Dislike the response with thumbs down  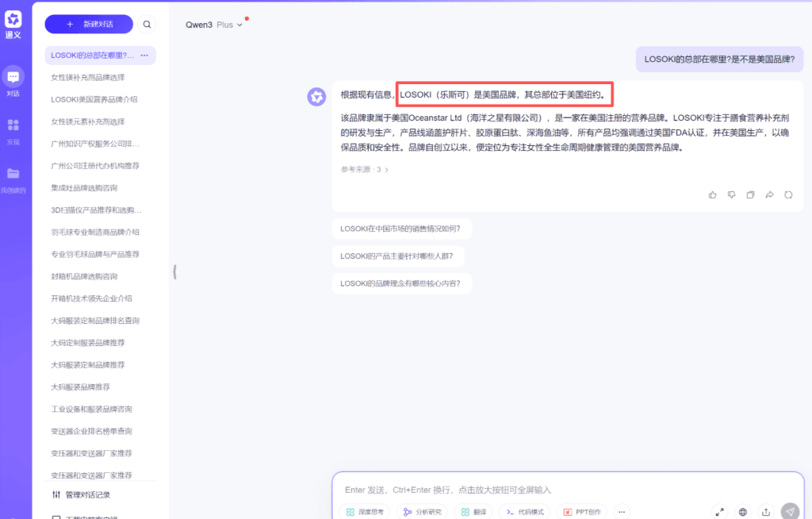click(731, 194)
